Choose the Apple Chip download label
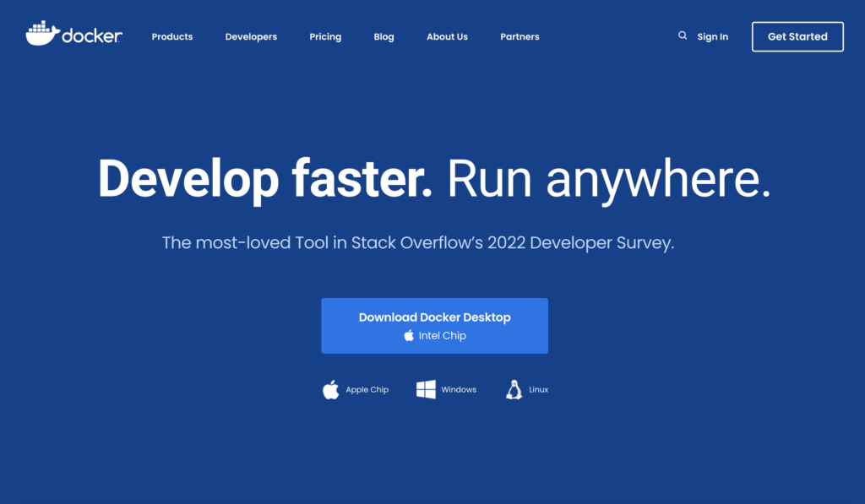The image size is (865, 504). click(x=367, y=390)
